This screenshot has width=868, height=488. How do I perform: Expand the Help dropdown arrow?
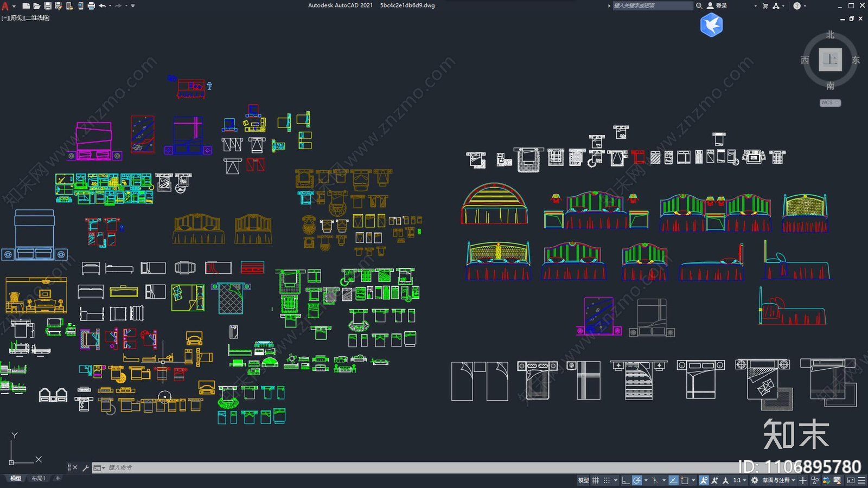(x=805, y=6)
